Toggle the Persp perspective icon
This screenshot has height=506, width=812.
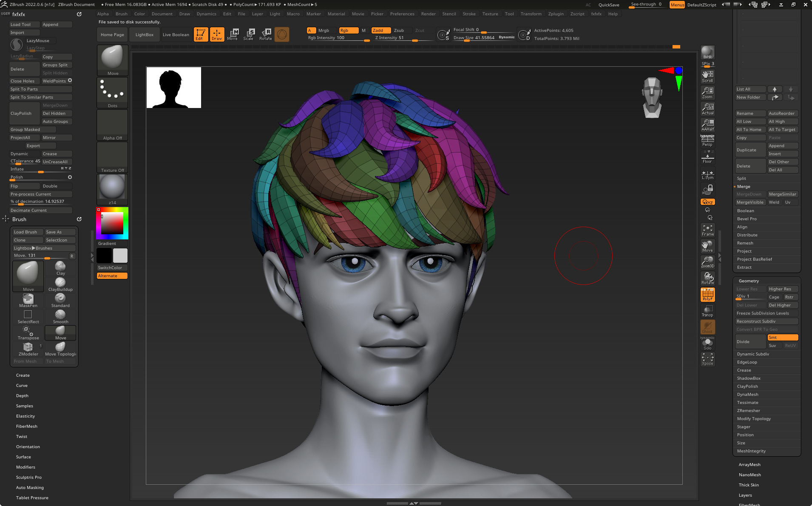point(707,141)
